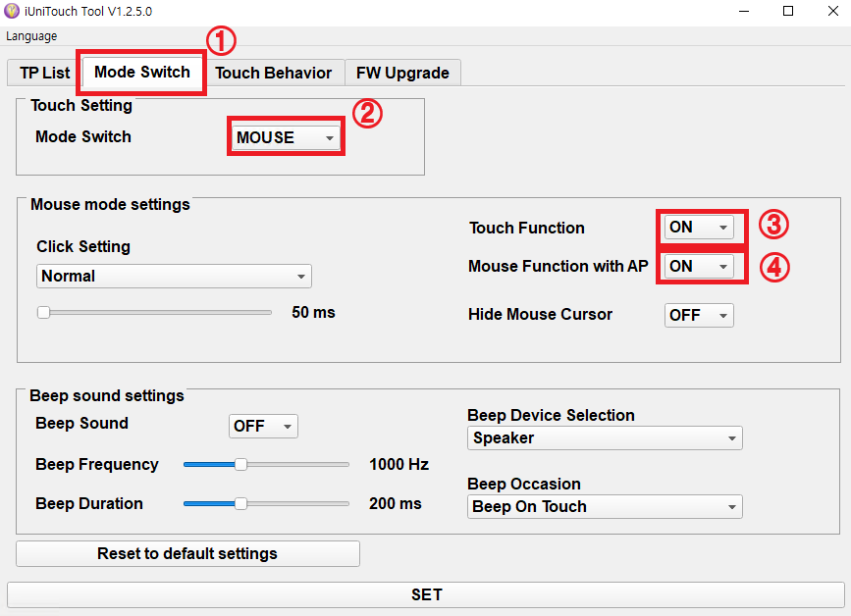Screen dimensions: 851x616
Task: Go to the FW Upgrade tab
Action: (402, 73)
